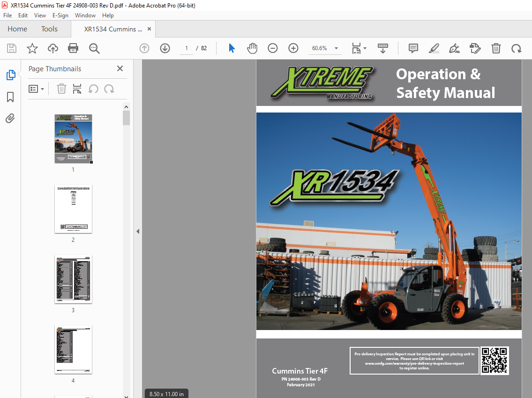Viewport: 532px width, 398px height.
Task: Close the Page Thumbnails panel
Action: [x=120, y=68]
